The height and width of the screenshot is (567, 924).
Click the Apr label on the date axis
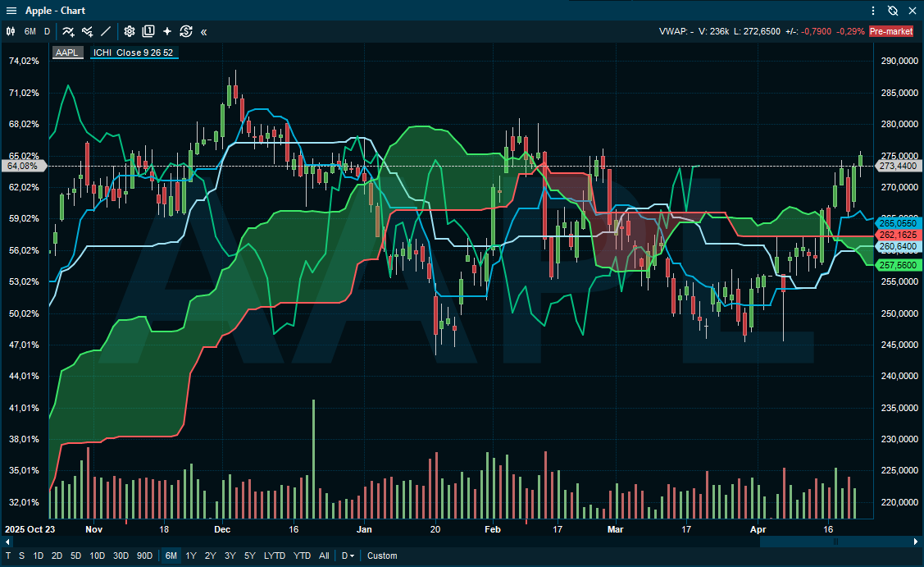pos(758,529)
